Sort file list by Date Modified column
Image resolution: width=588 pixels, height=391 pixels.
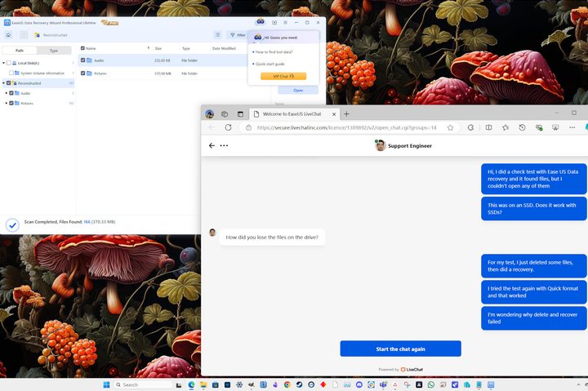click(224, 48)
